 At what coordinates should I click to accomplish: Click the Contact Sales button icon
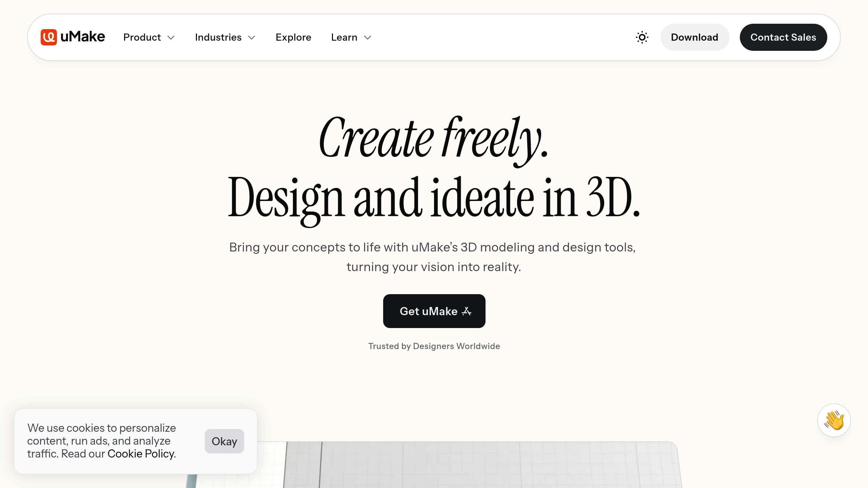(x=783, y=37)
